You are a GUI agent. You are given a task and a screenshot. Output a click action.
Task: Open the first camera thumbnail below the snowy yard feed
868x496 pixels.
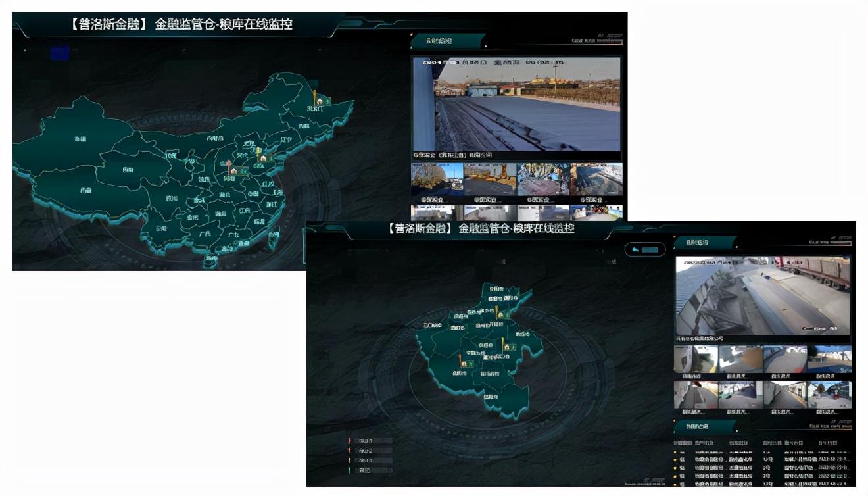coord(437,179)
